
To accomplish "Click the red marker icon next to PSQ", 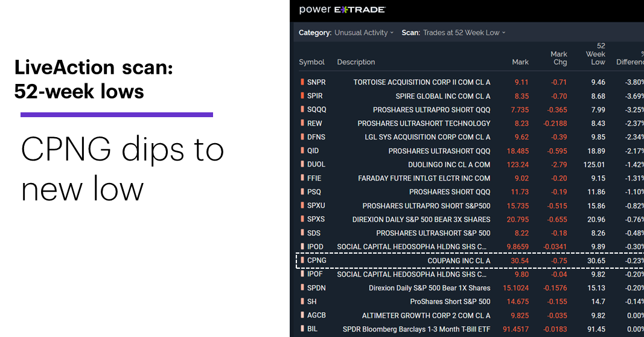I will click(302, 191).
